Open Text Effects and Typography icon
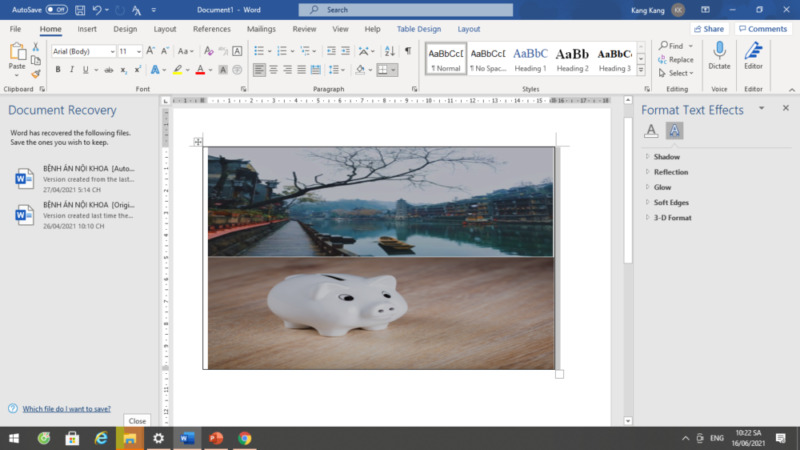 click(x=155, y=70)
